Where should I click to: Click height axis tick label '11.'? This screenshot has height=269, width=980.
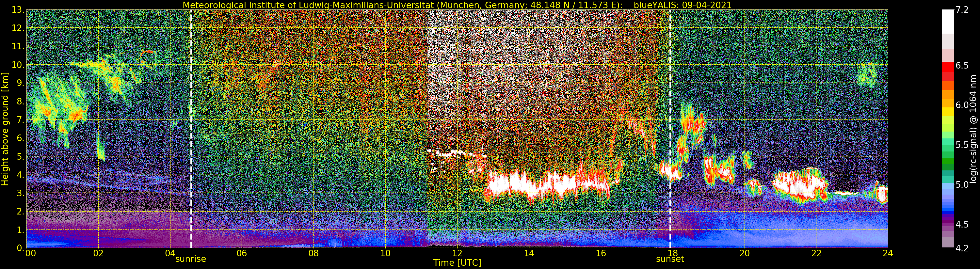(18, 46)
